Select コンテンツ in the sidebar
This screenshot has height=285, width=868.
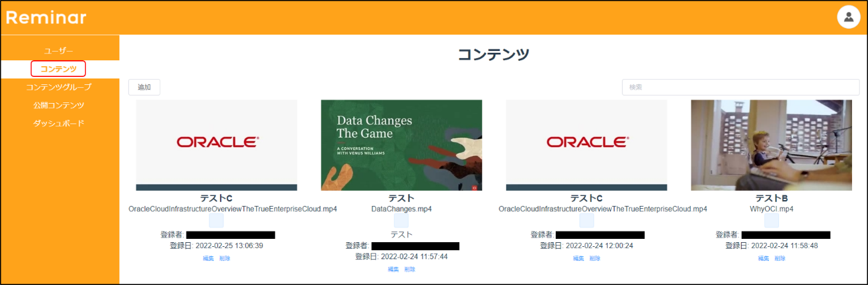[59, 69]
